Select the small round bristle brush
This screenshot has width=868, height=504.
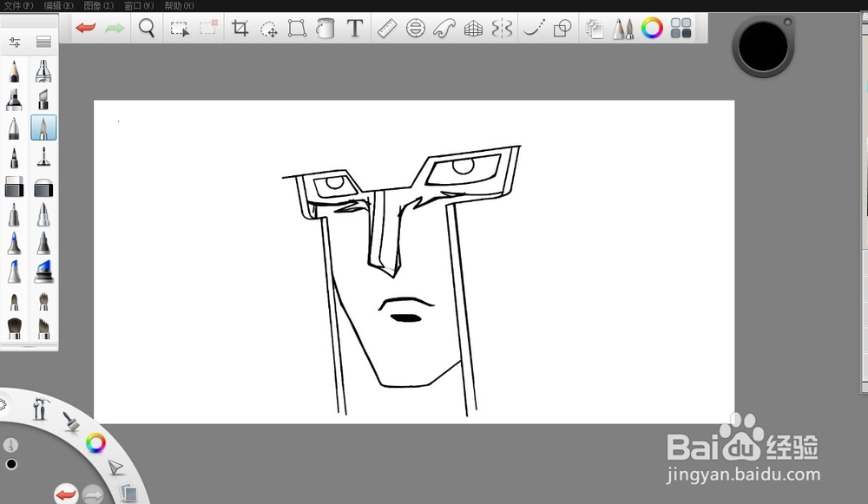coord(15,302)
